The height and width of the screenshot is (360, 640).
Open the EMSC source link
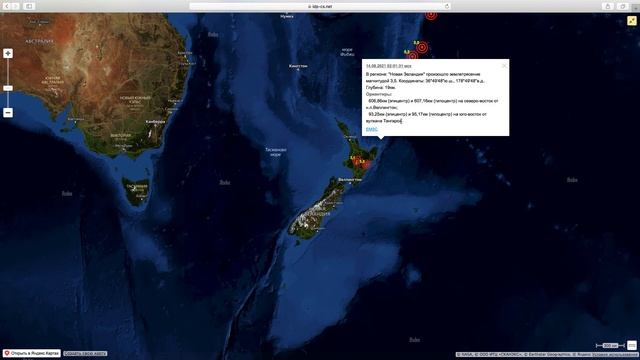point(371,129)
